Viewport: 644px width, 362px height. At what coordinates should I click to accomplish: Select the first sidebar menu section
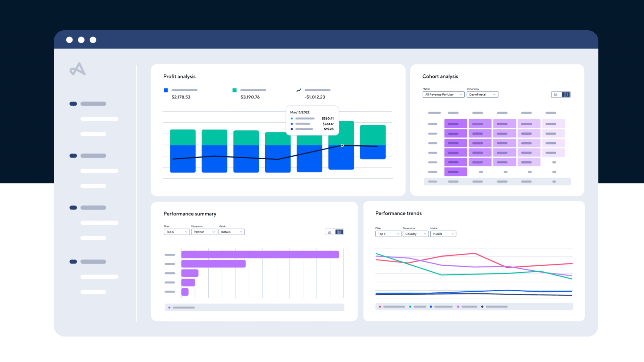point(88,104)
